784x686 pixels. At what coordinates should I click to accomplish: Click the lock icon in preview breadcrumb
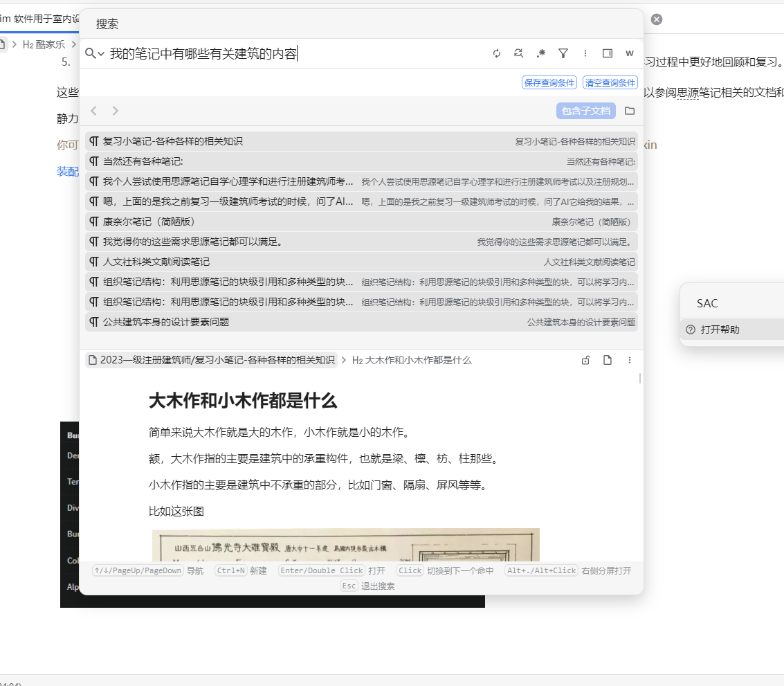[585, 360]
